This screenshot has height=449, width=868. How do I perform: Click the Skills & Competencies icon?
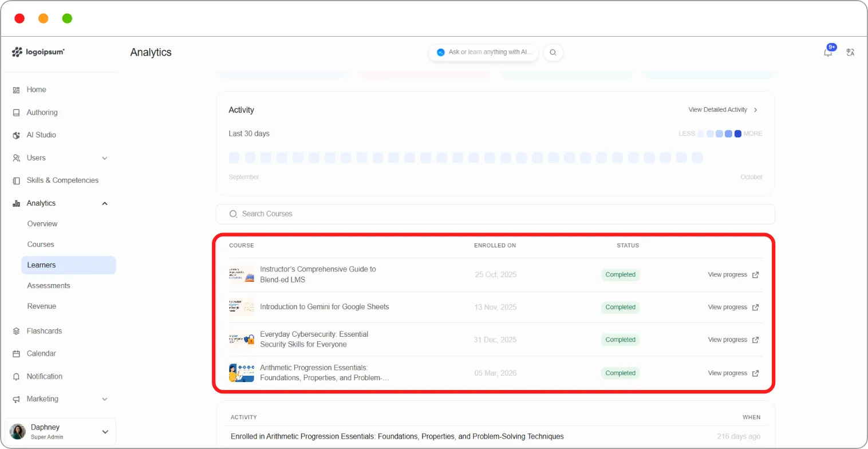[17, 180]
